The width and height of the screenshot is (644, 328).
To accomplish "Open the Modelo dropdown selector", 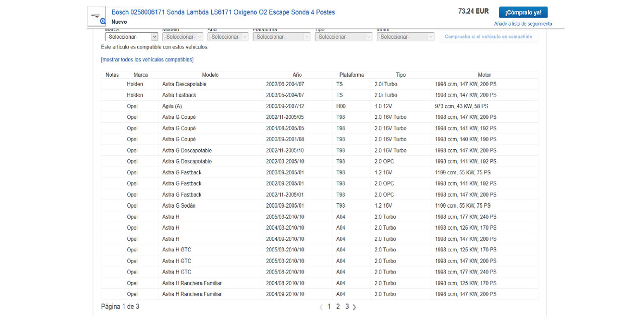I will click(183, 37).
